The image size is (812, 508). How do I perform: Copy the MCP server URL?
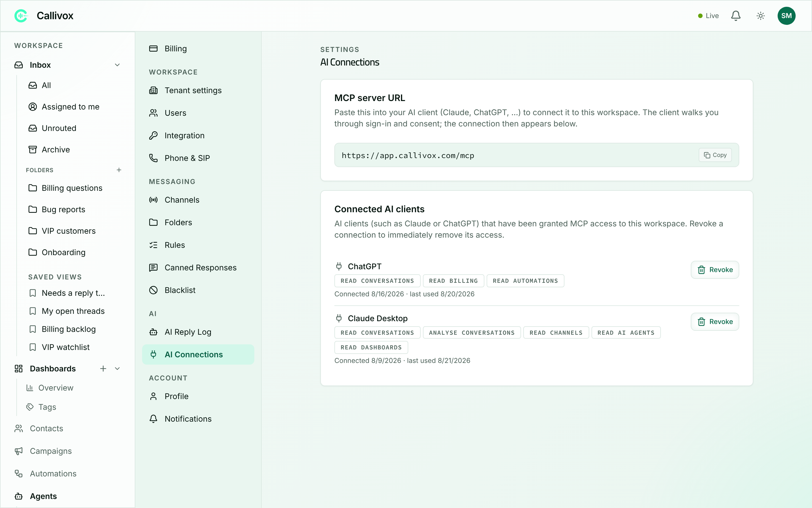715,155
